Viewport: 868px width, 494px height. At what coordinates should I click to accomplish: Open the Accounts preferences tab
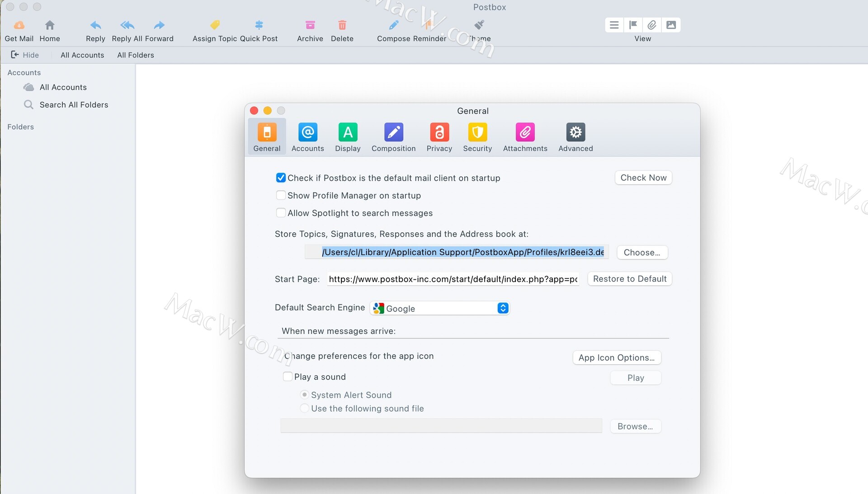(307, 137)
